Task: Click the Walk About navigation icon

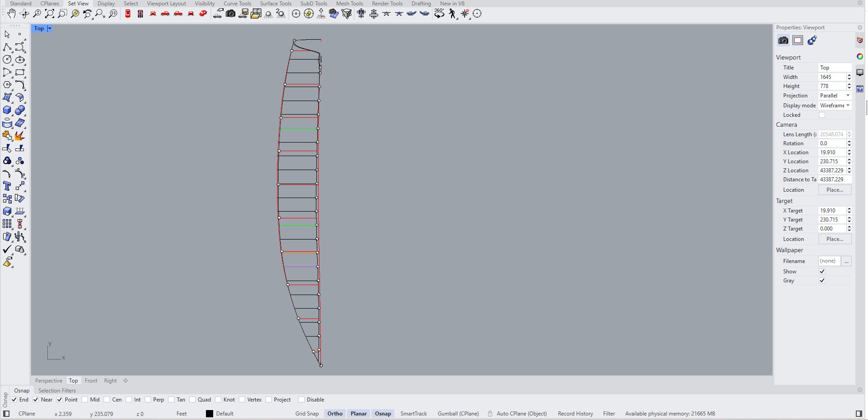Action: tap(452, 14)
